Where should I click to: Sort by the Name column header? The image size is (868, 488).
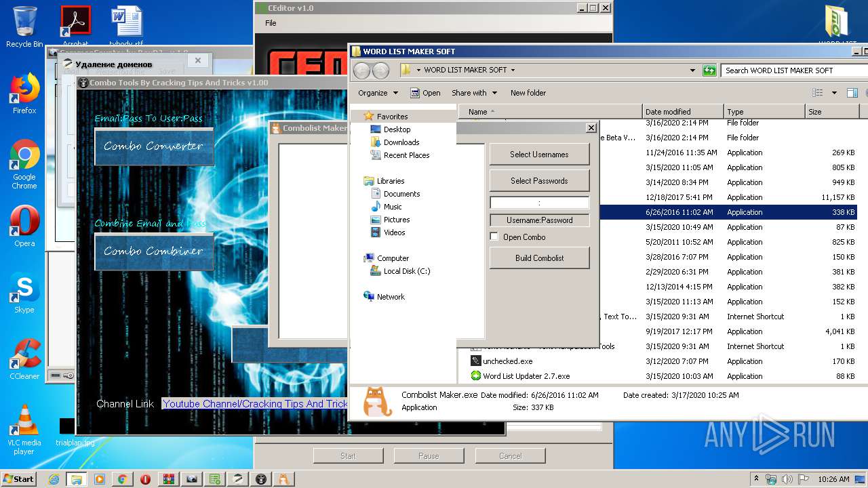(x=550, y=112)
